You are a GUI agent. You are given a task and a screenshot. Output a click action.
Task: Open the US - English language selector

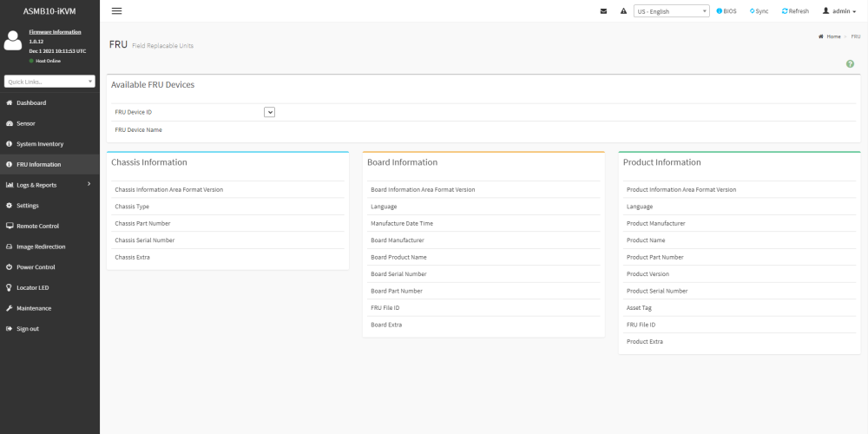(x=672, y=11)
